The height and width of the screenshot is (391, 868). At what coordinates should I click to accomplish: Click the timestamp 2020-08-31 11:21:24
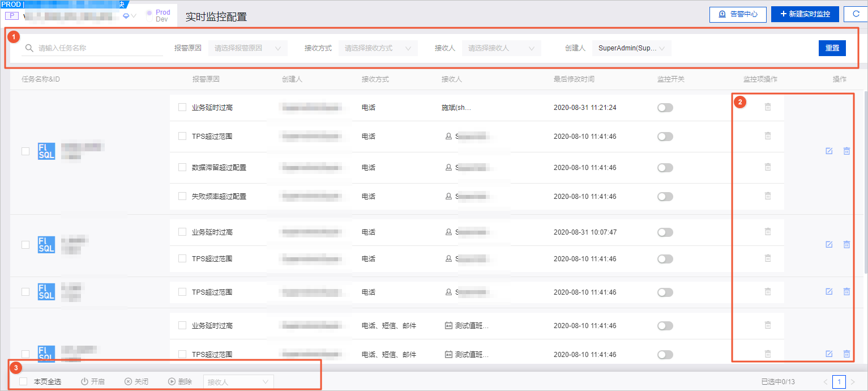pos(585,108)
